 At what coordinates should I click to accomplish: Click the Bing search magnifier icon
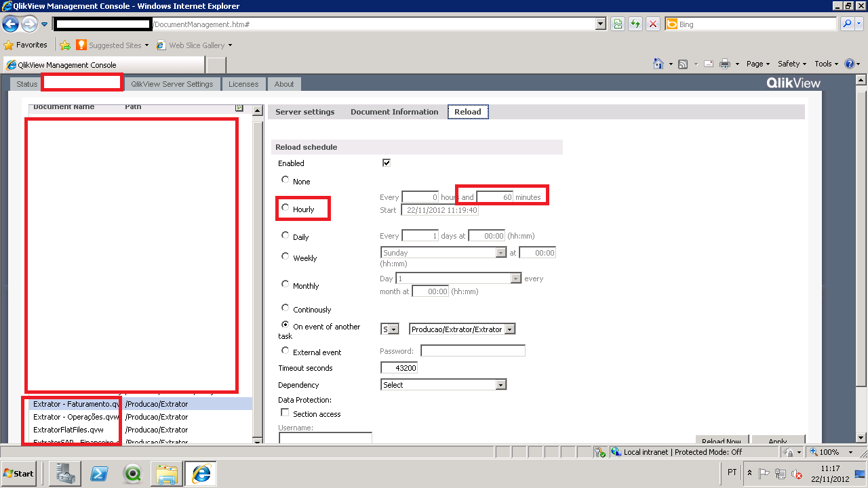(847, 24)
